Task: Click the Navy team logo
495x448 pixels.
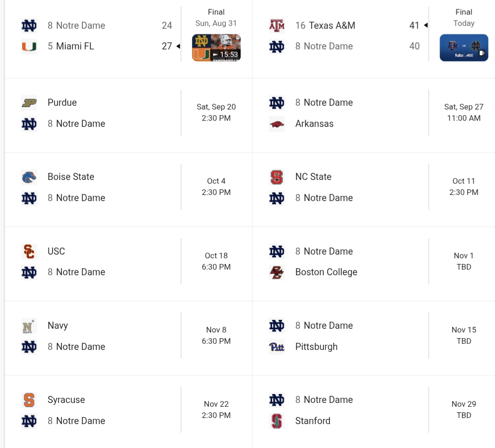Action: (29, 326)
